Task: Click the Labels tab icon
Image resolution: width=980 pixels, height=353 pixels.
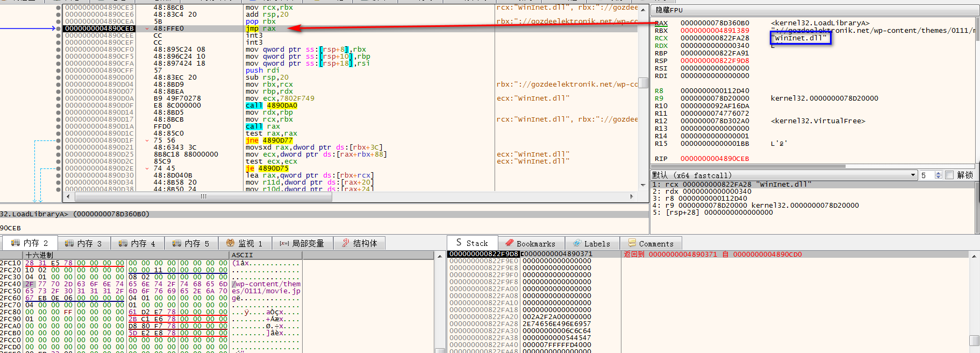Action: 577,243
